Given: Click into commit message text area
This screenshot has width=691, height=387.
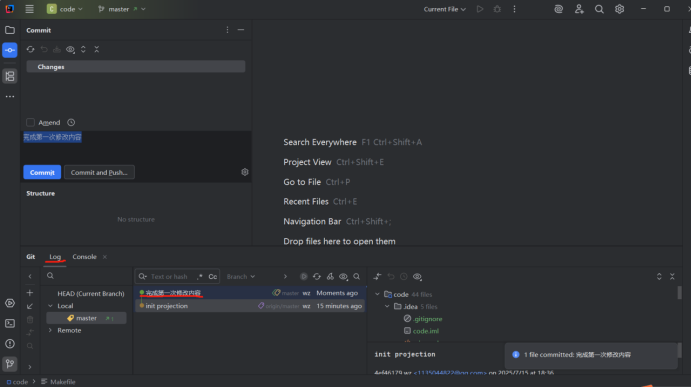Looking at the screenshot, I should coord(136,148).
